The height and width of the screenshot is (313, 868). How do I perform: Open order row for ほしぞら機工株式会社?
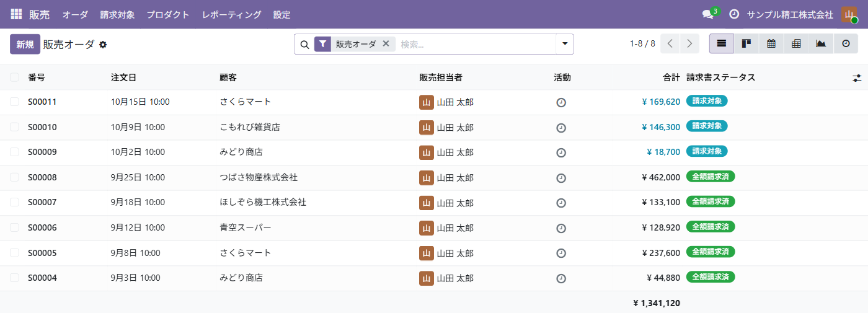[x=434, y=202]
